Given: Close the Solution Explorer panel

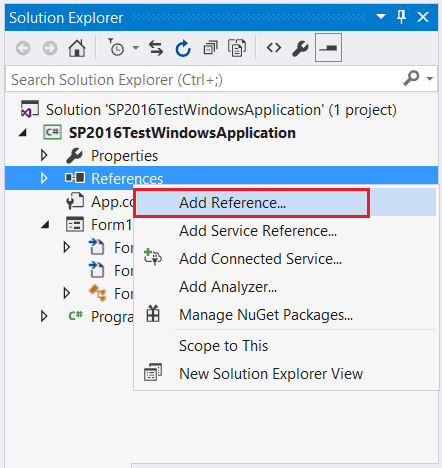Looking at the screenshot, I should pos(423,17).
